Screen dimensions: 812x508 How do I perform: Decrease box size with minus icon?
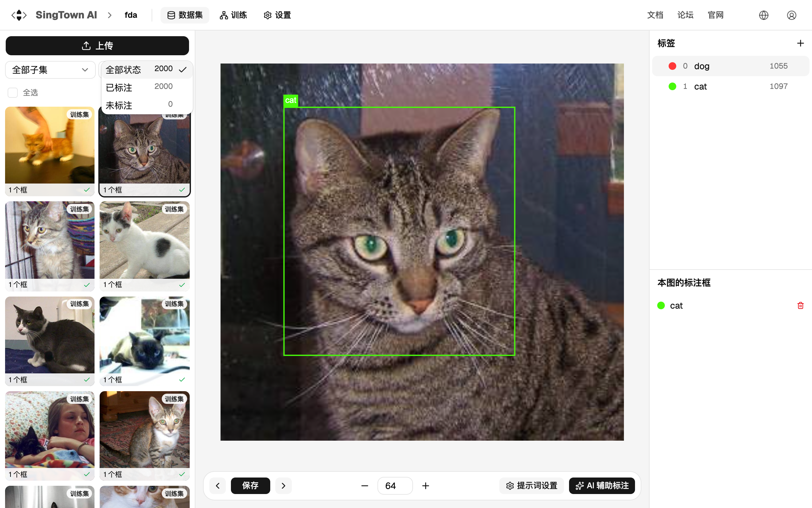(x=365, y=486)
